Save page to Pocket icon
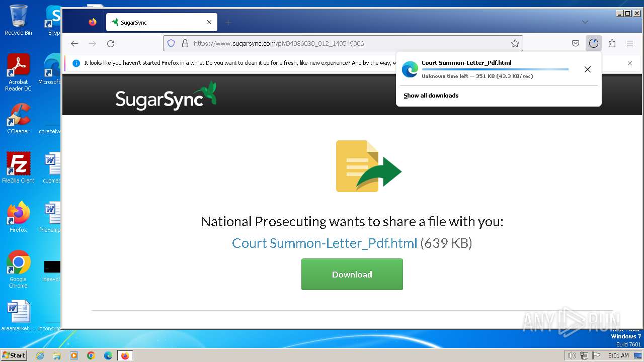 tap(576, 43)
